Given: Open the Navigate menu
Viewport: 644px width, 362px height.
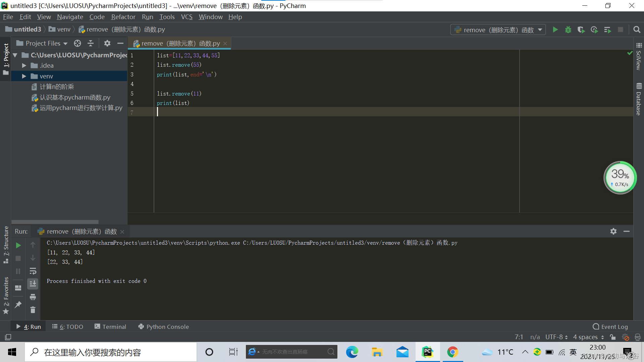Looking at the screenshot, I should 70,17.
